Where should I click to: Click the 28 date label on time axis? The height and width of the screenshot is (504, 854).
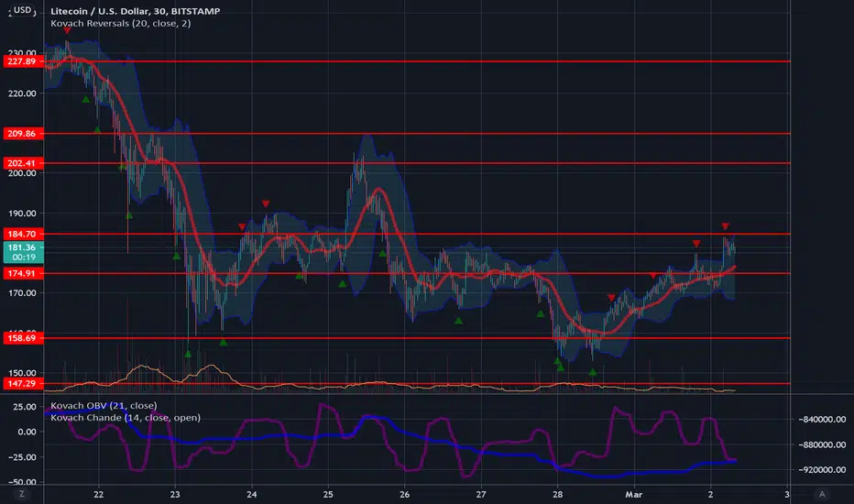pos(557,494)
